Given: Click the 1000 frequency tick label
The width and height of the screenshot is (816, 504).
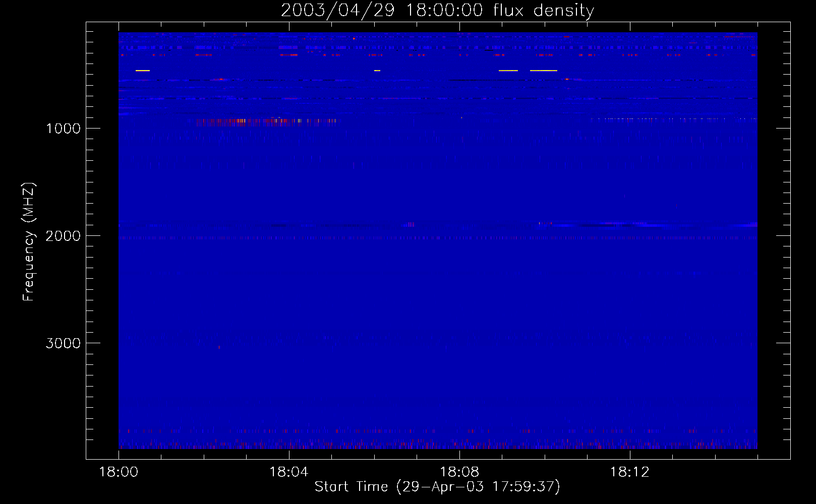Looking at the screenshot, I should tap(63, 129).
